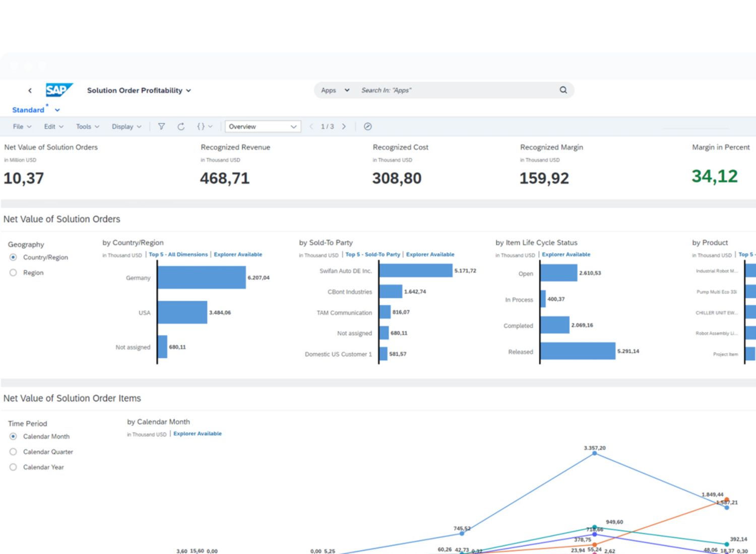This screenshot has height=554, width=756.
Task: Click Top 5 - All Dimensions link
Action: click(x=178, y=254)
